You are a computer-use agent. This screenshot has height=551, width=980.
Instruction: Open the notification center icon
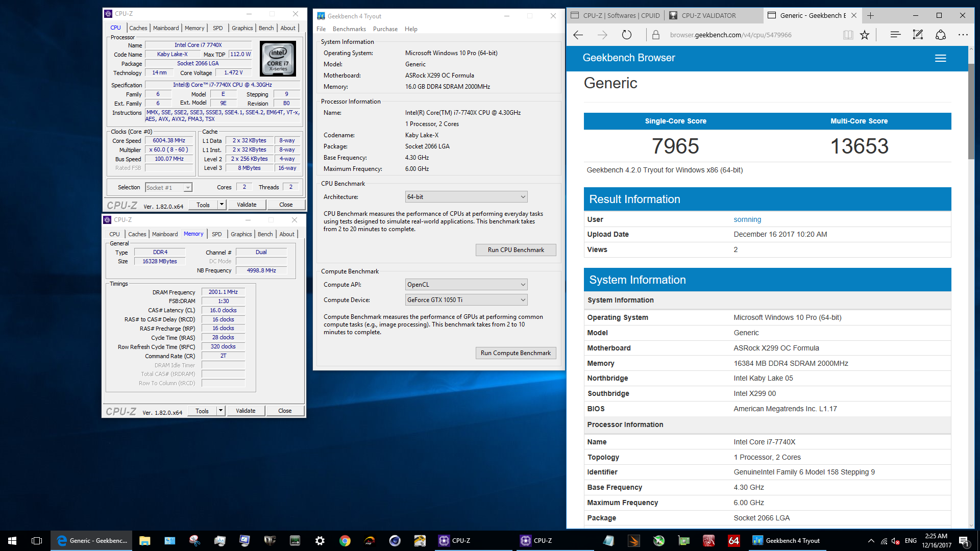tap(964, 541)
